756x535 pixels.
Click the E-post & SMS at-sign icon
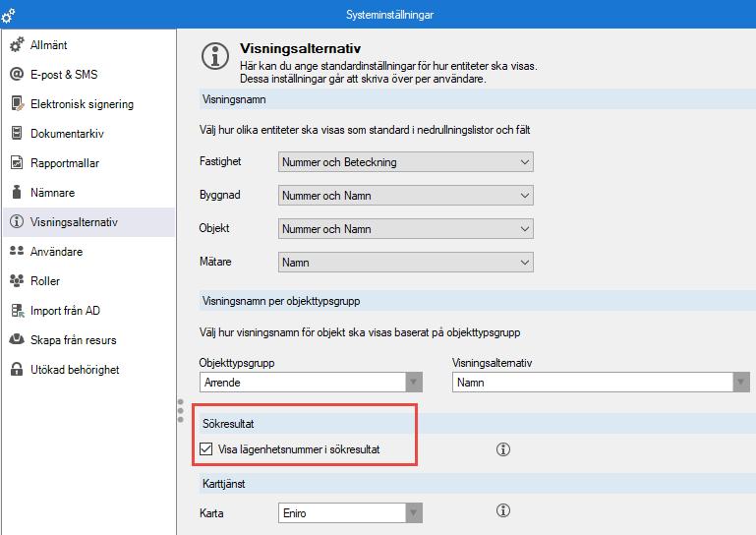[x=17, y=75]
